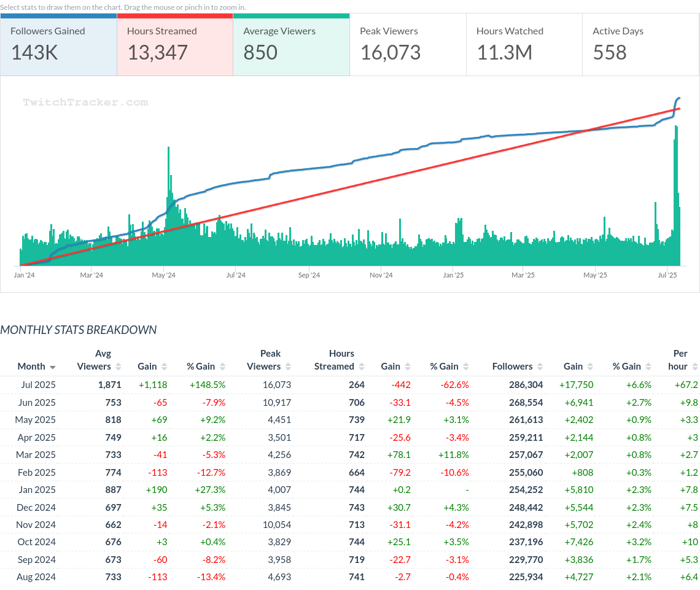
Task: Select the Jun 2025 month cell
Action: (x=37, y=403)
